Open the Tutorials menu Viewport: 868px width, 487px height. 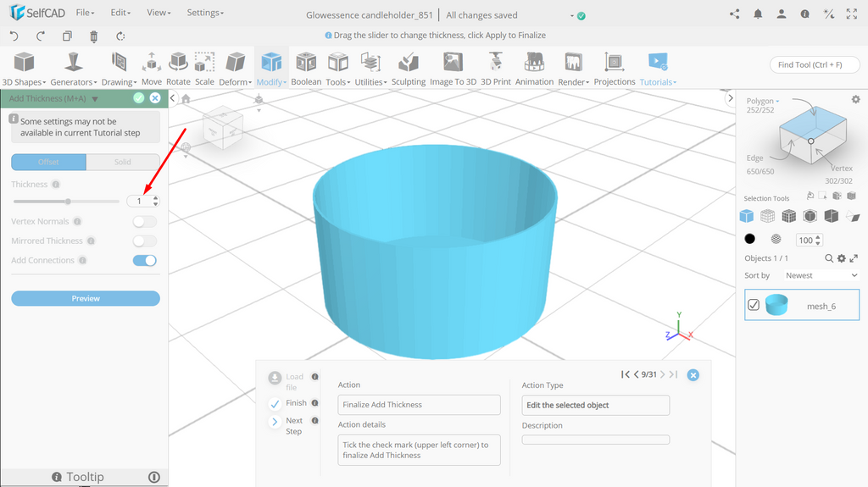click(x=658, y=69)
